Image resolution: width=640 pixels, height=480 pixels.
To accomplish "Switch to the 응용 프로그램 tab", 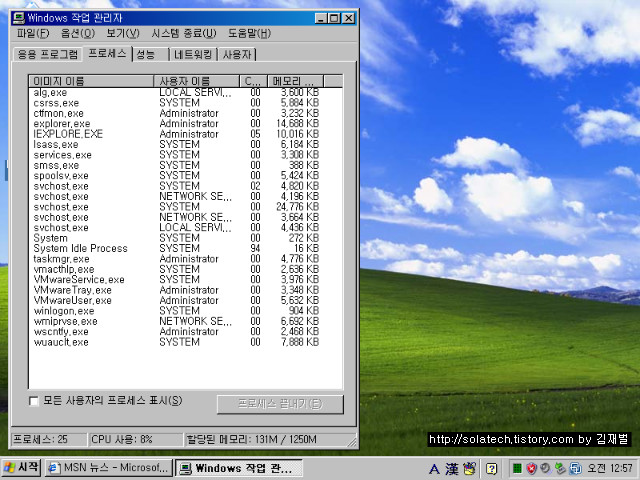I will pyautogui.click(x=48, y=54).
